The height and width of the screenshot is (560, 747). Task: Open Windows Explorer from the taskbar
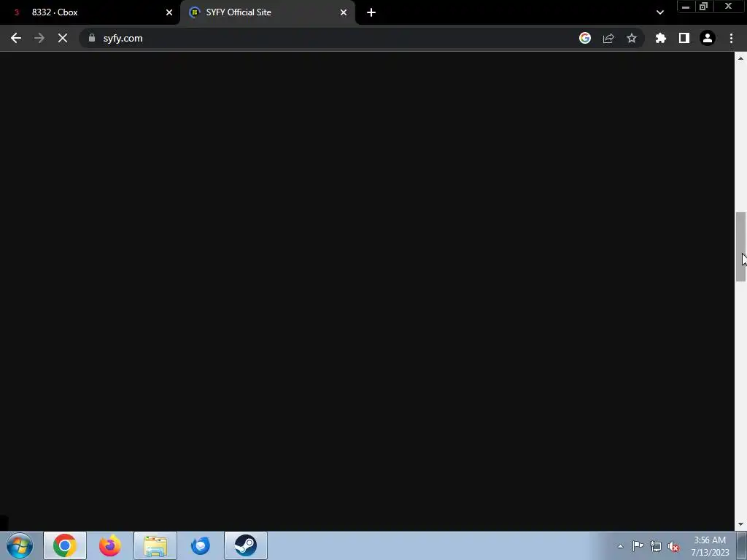click(155, 545)
